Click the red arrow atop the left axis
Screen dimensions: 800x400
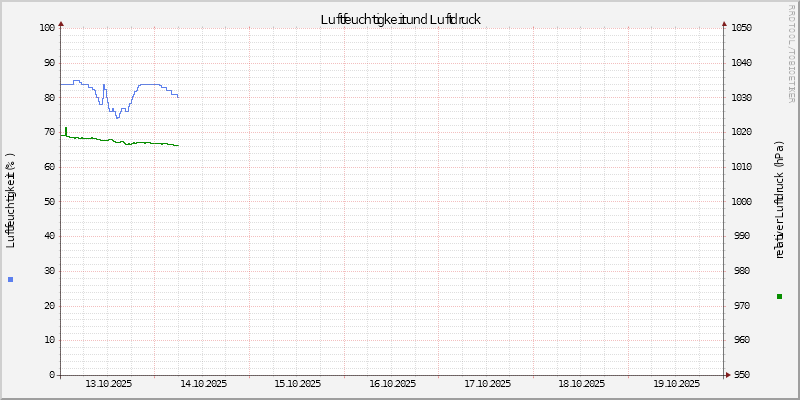[x=61, y=23]
